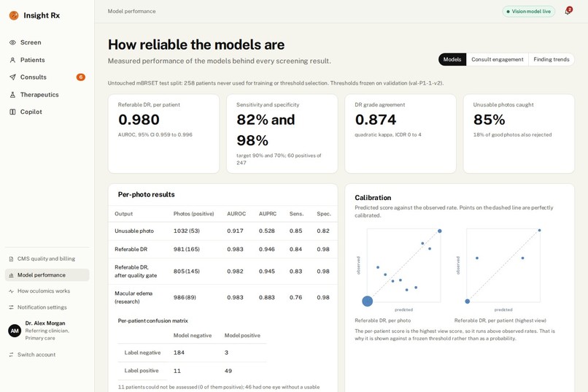Open the notifications bell icon
This screenshot has width=588, height=392.
pos(568,11)
